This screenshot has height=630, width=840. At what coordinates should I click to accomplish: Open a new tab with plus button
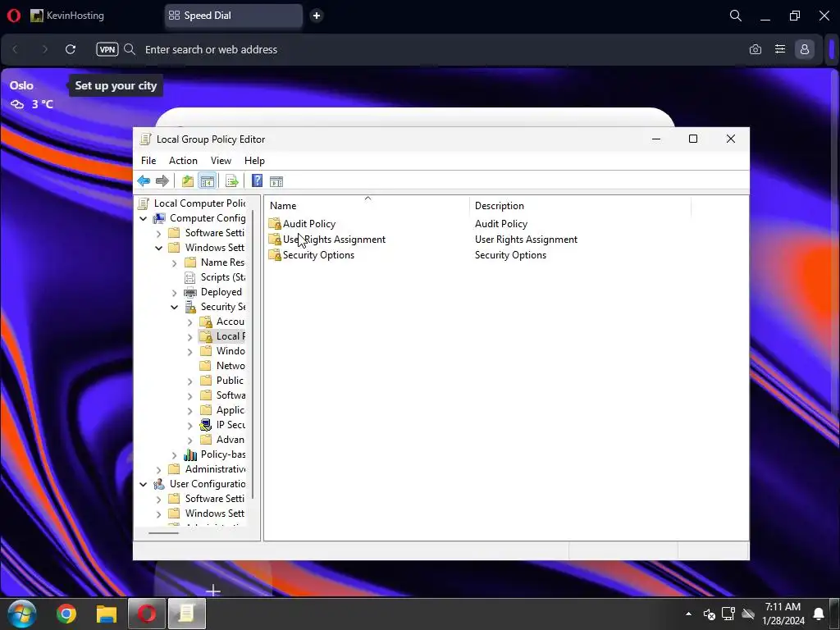pos(317,16)
